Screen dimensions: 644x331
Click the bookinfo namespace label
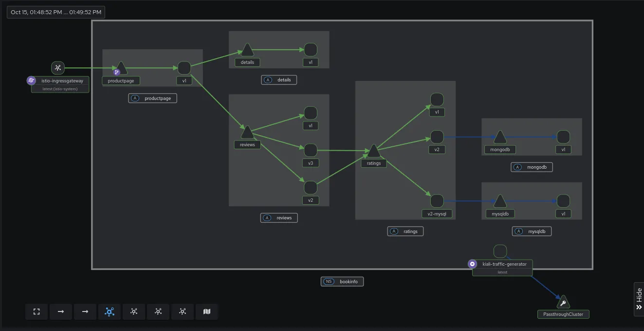(342, 281)
